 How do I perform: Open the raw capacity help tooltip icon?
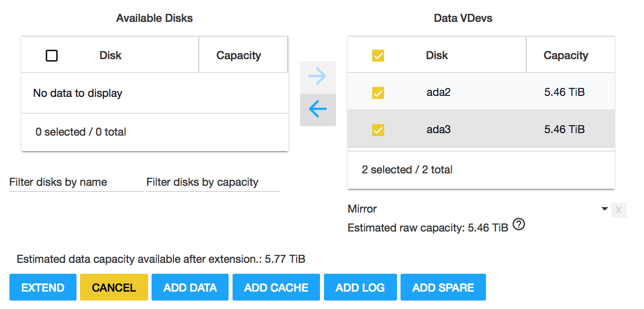[x=519, y=225]
